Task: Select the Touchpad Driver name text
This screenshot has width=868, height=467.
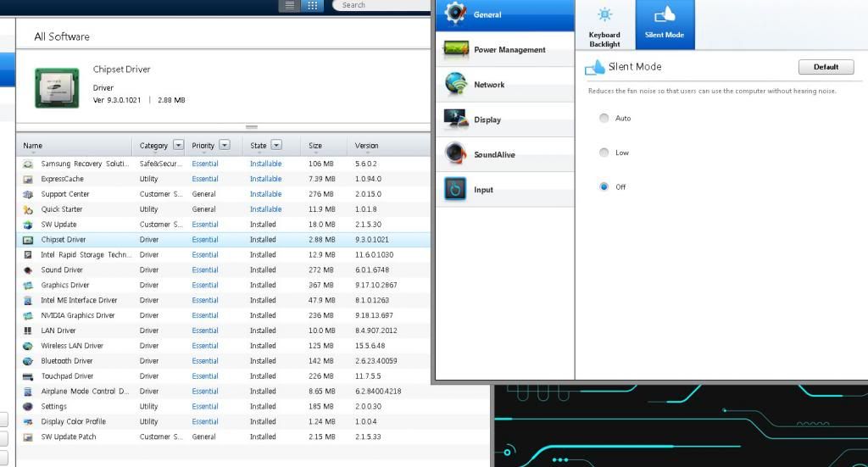Action: point(67,376)
